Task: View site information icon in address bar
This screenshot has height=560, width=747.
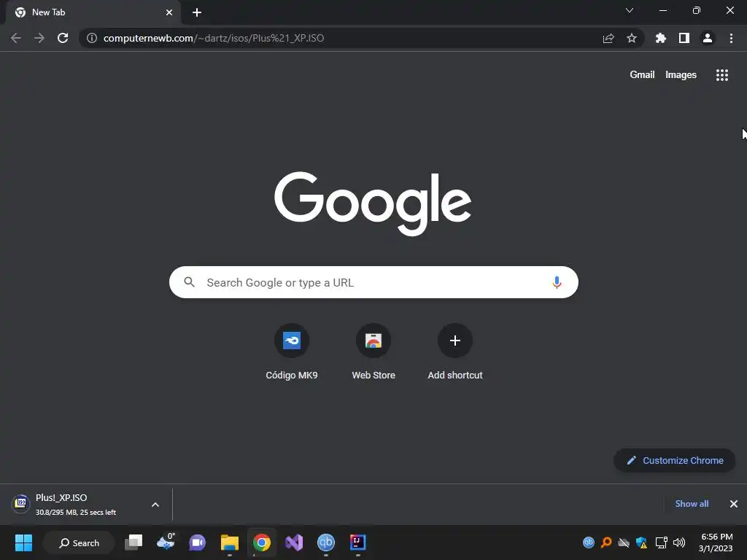Action: [x=92, y=38]
